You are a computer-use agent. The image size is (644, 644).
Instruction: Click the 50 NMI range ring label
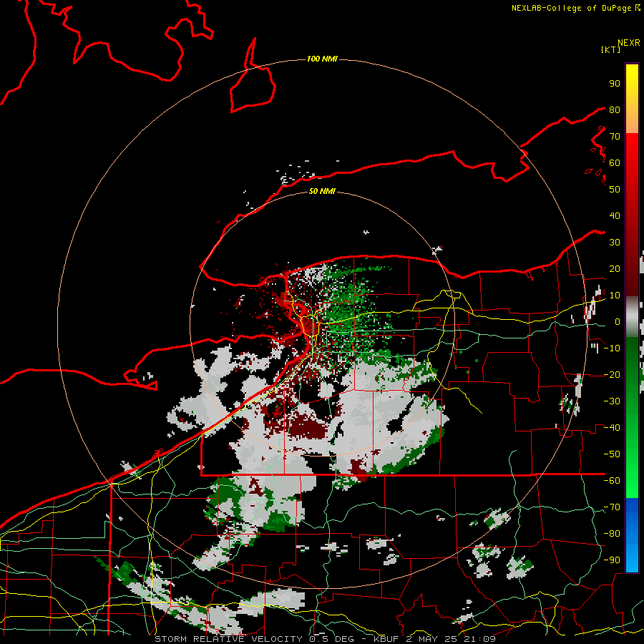pos(322,191)
